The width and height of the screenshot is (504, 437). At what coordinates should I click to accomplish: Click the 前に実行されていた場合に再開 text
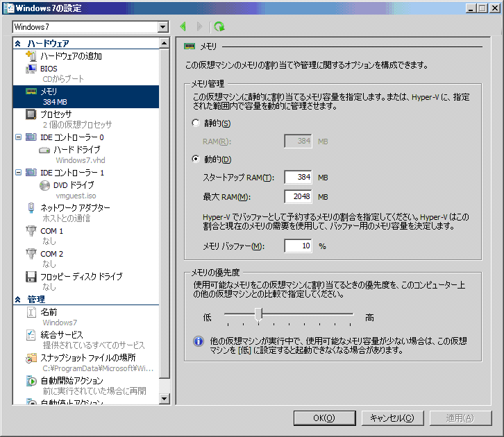94,391
